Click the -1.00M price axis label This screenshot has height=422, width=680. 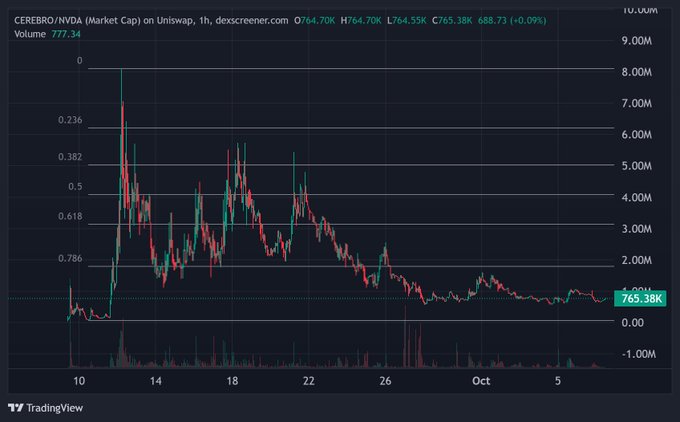click(x=639, y=354)
